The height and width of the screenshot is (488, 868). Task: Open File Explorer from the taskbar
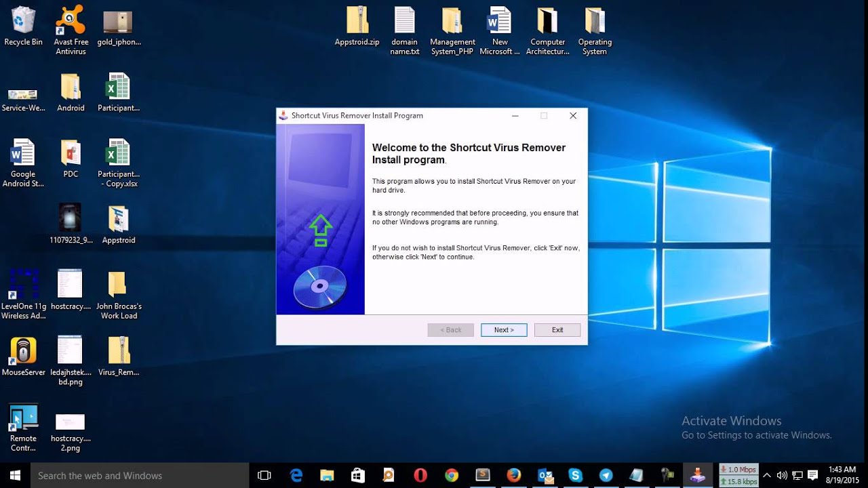(x=327, y=475)
